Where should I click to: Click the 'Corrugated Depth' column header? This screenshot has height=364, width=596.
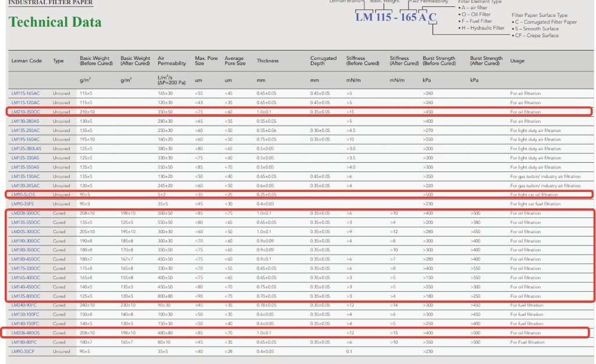(324, 60)
